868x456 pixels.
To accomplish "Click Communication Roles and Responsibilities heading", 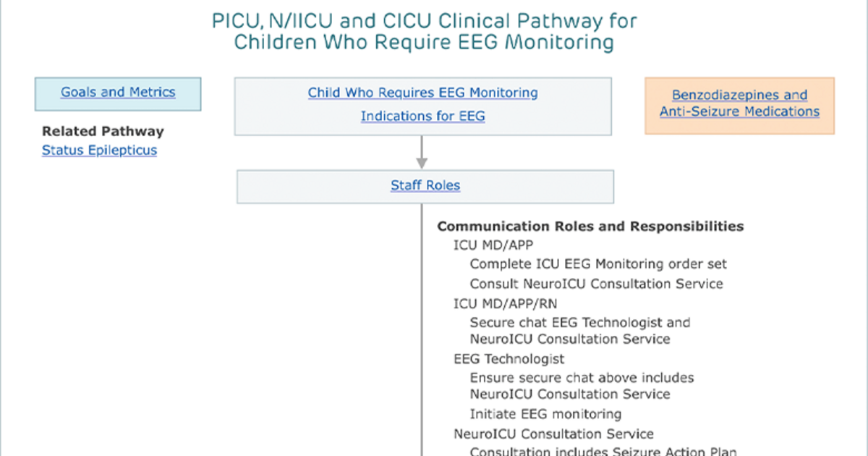I will [590, 227].
